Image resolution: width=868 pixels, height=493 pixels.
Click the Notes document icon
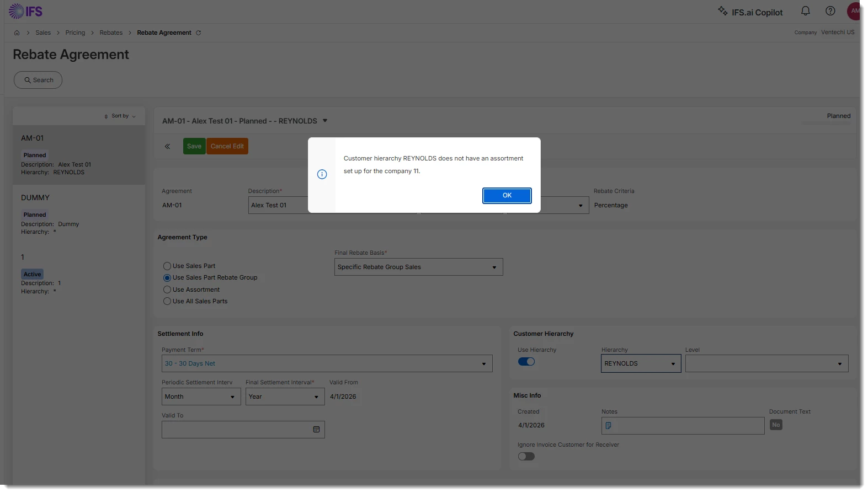pos(608,425)
